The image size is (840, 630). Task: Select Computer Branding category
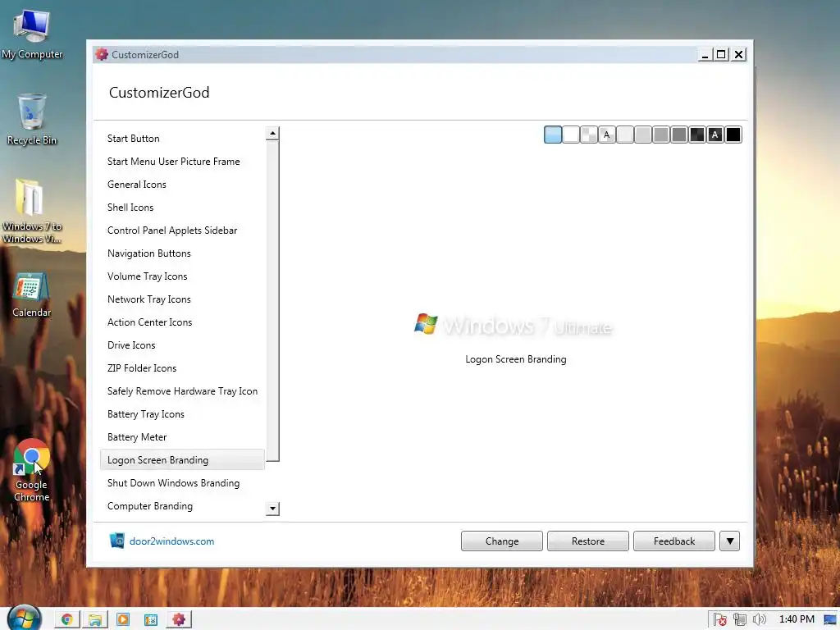coord(183,506)
